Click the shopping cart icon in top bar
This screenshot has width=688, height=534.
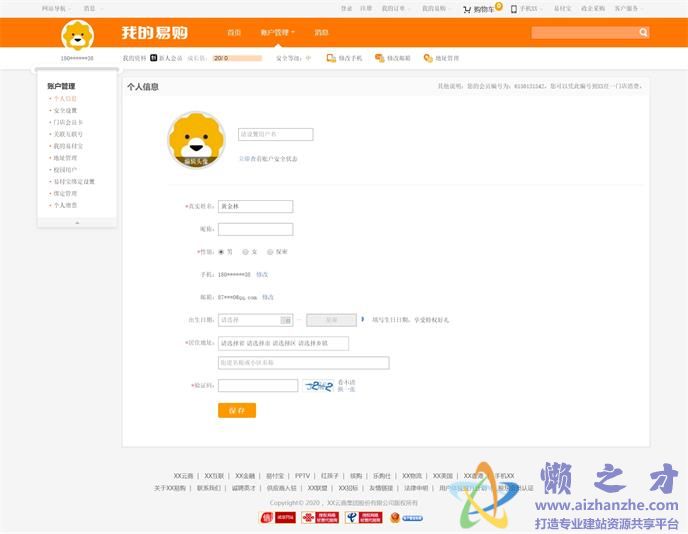[467, 9]
